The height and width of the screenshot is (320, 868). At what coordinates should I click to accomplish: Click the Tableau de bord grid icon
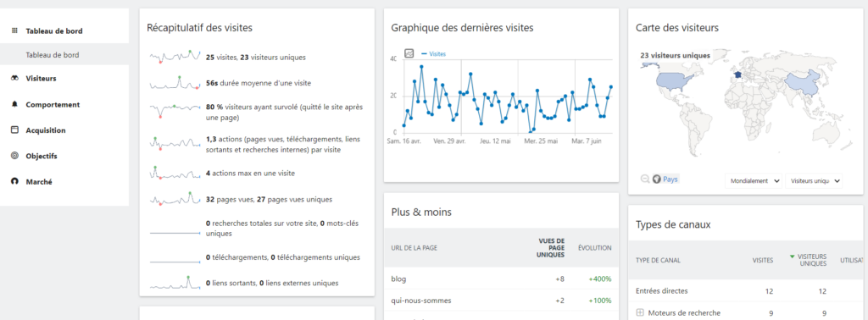tap(15, 31)
